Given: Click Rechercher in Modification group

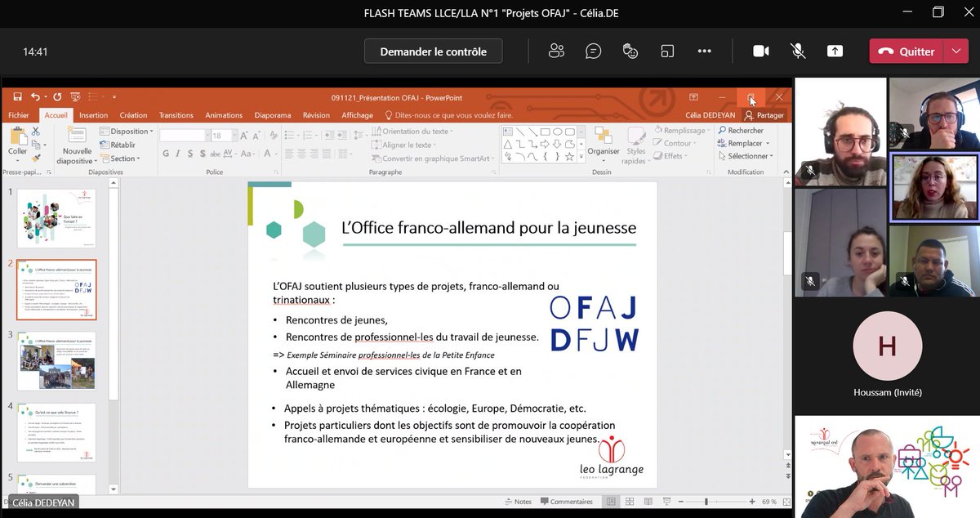Looking at the screenshot, I should pos(740,131).
